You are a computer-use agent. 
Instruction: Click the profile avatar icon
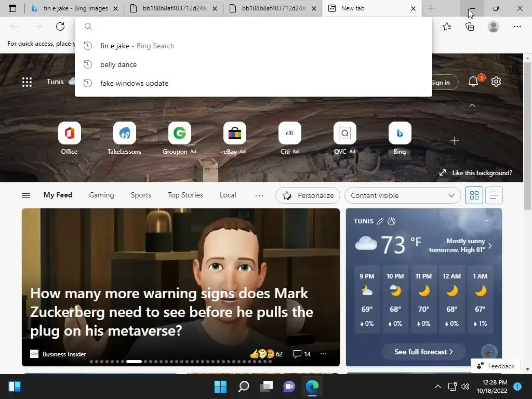pos(494,26)
